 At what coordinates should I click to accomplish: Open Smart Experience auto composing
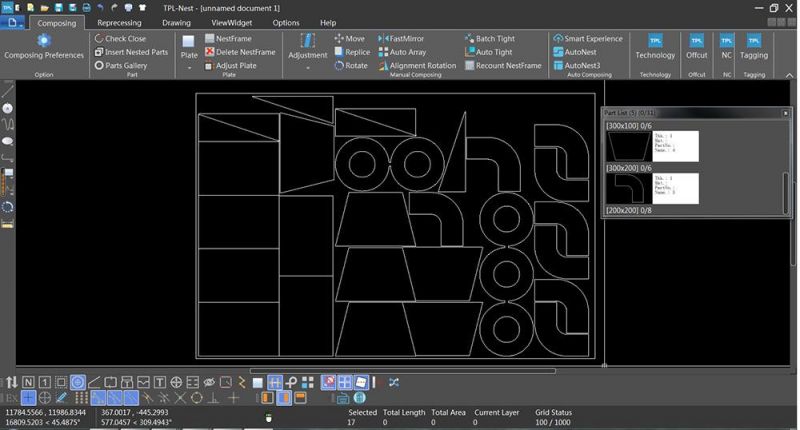pyautogui.click(x=588, y=38)
